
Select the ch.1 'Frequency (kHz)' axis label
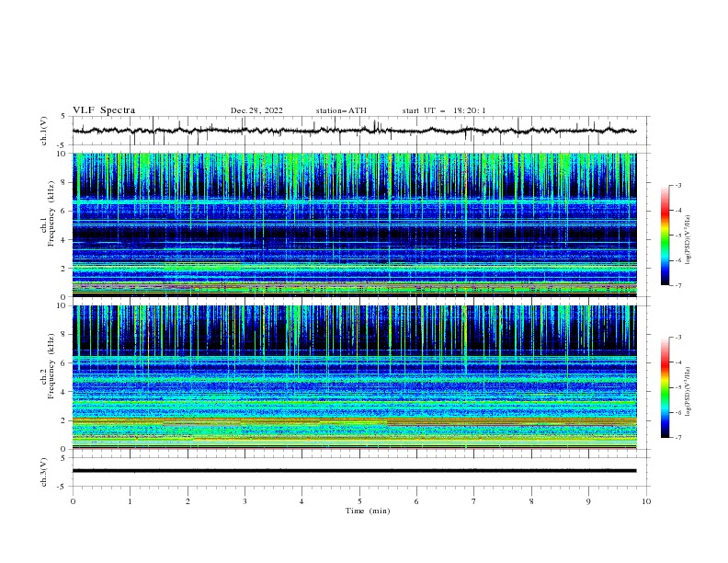[x=51, y=212]
